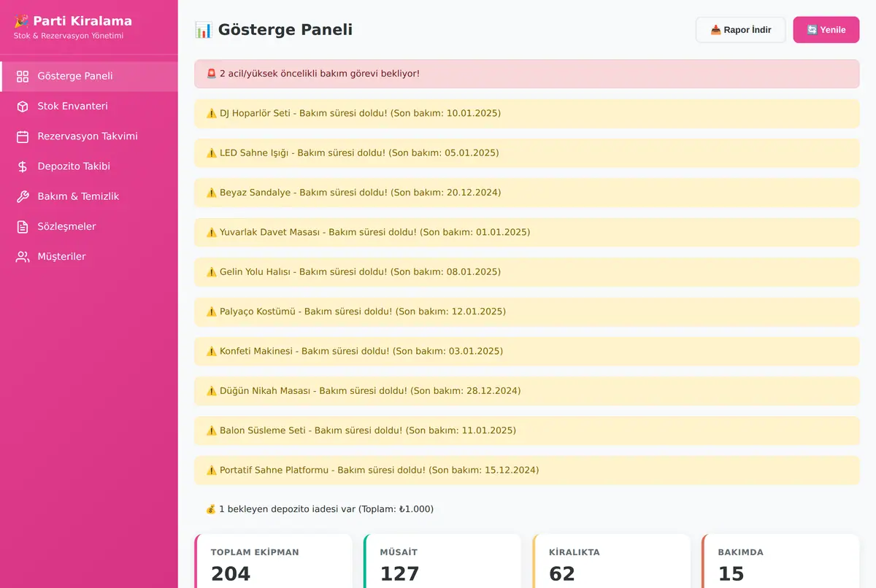
Task: Click the warning icon for Beyaz Sandalye
Action: coord(212,193)
